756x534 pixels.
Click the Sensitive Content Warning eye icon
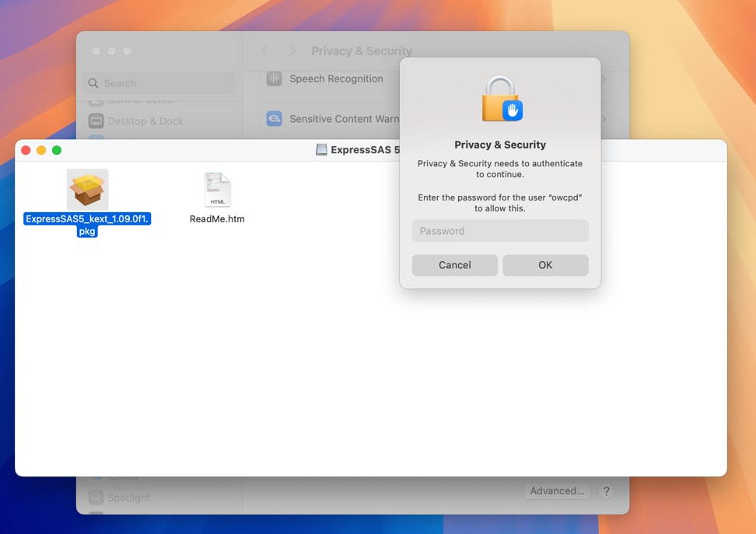pyautogui.click(x=274, y=119)
